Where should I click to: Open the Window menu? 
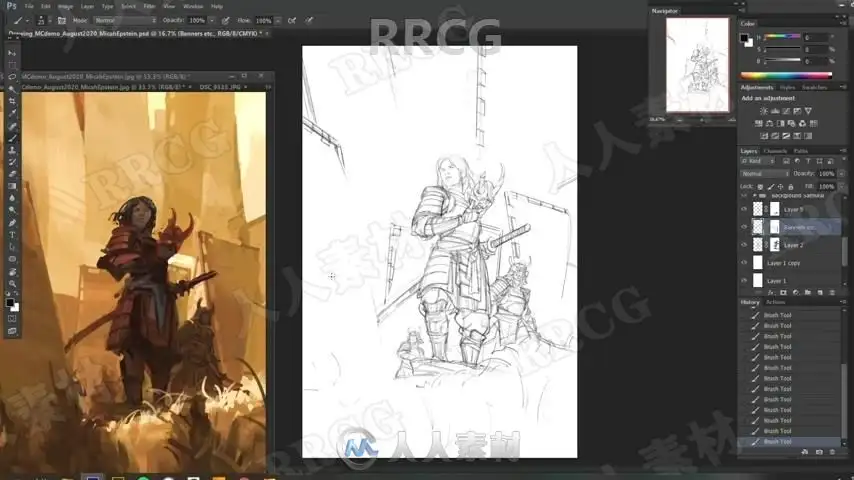(x=193, y=7)
